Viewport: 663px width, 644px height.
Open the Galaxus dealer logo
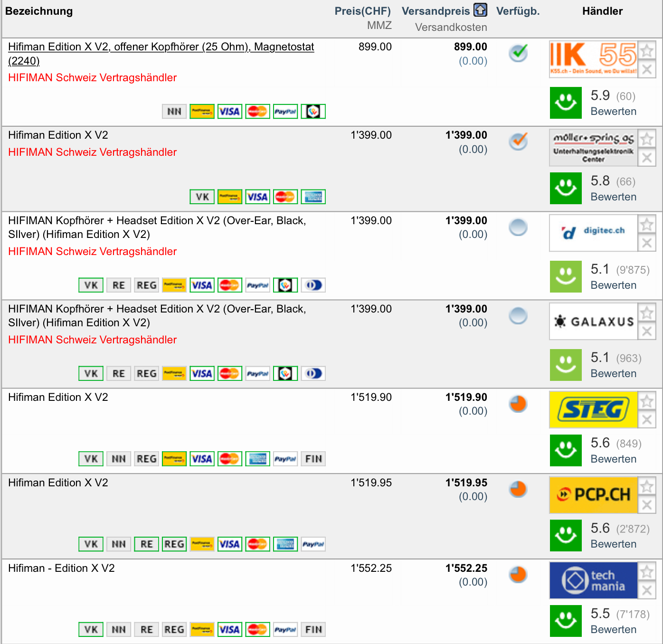(593, 321)
